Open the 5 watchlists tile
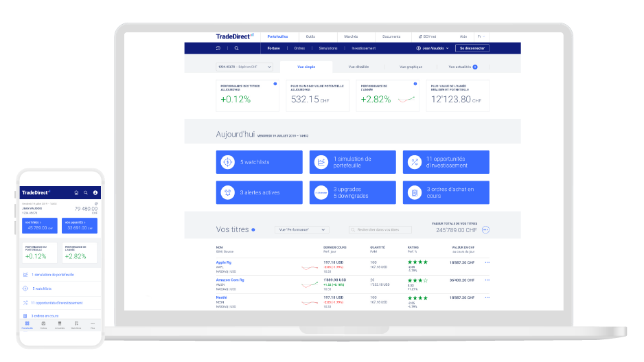644x362 pixels. [259, 162]
